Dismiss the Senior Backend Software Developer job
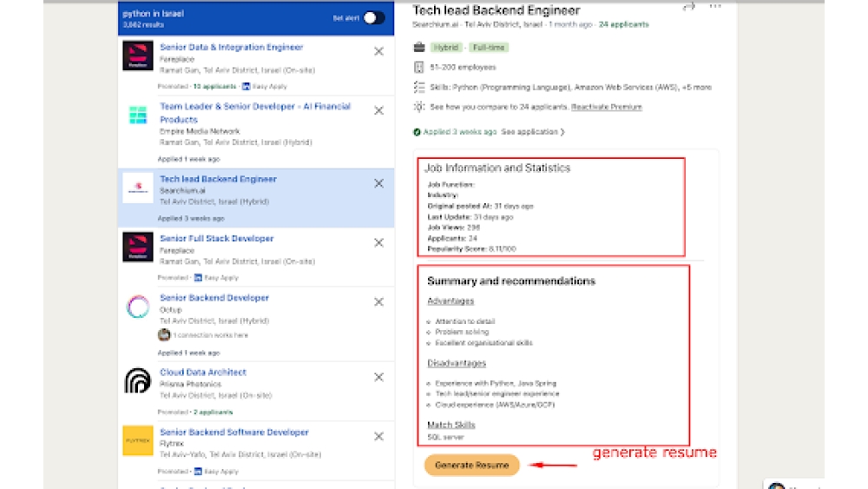868x489 pixels. click(x=378, y=436)
